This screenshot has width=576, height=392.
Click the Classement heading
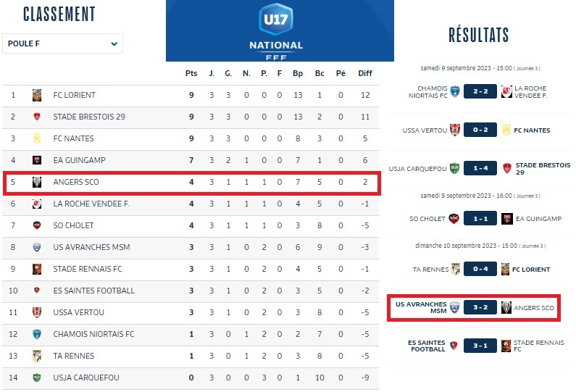[x=59, y=14]
